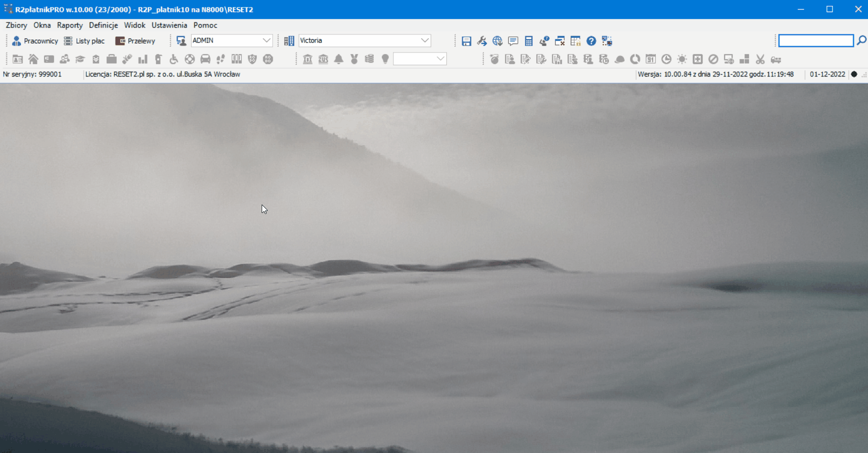
Task: Click the globe download icon
Action: click(497, 41)
